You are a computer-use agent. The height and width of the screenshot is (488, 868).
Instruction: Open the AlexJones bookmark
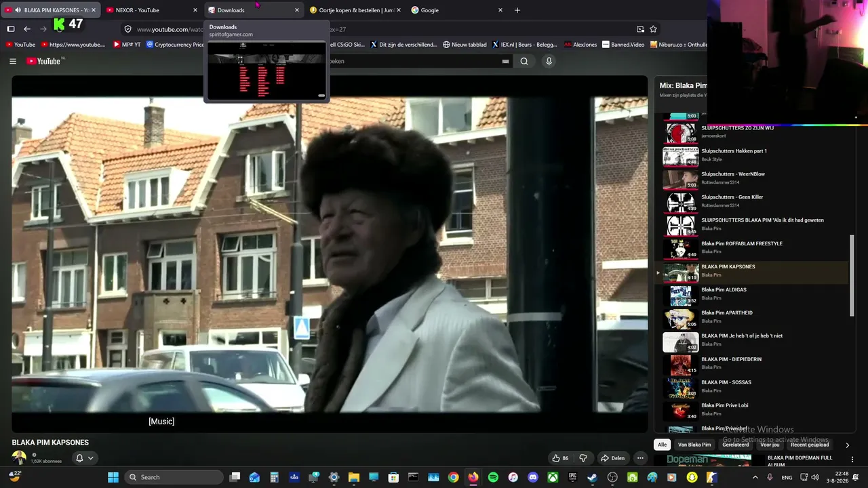click(x=580, y=45)
